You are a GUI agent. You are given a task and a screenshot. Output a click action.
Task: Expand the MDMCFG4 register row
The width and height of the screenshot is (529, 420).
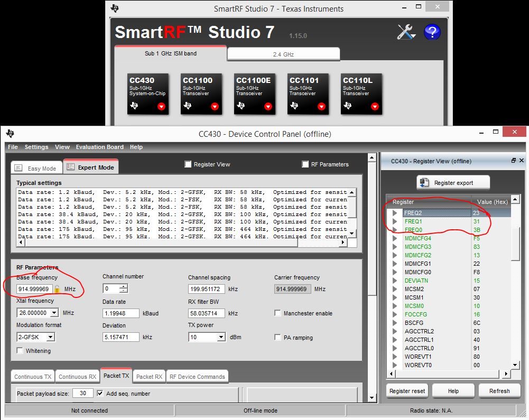pyautogui.click(x=395, y=238)
